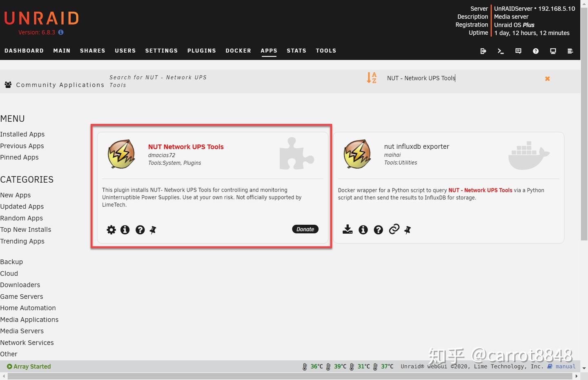The width and height of the screenshot is (588, 380).
Task: Expand the Installed Apps category
Action: [22, 134]
